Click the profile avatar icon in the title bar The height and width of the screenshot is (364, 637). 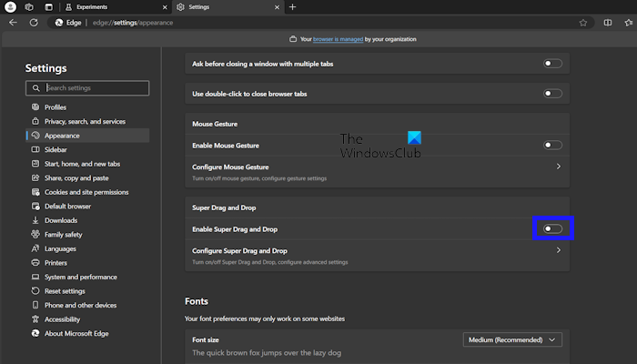10,6
